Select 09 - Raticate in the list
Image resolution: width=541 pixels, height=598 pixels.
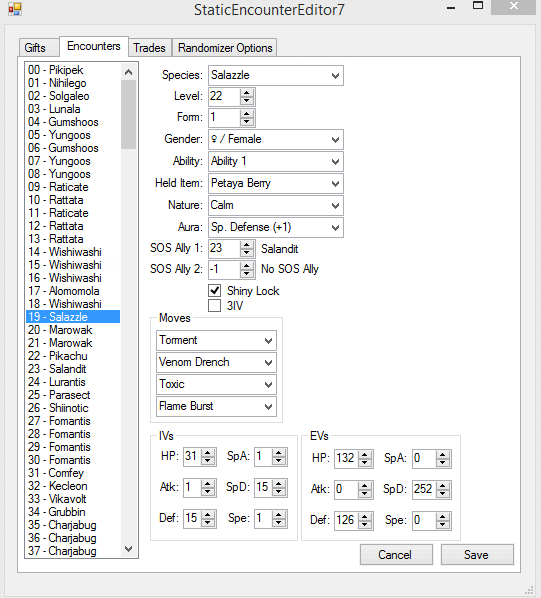click(73, 187)
